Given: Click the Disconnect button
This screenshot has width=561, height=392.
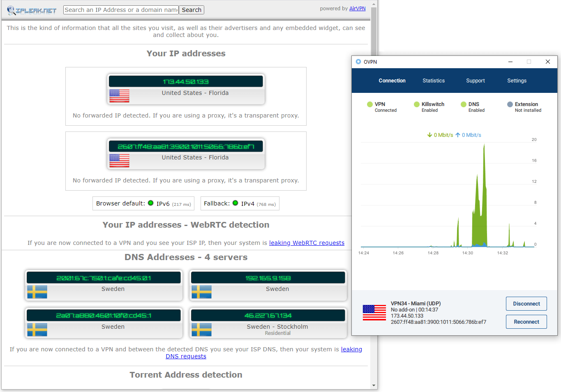Looking at the screenshot, I should click(x=526, y=304).
